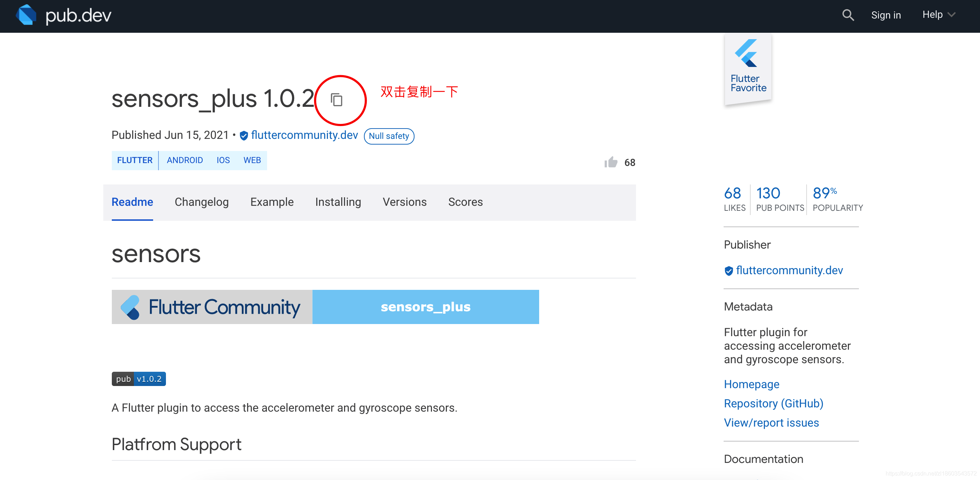Screen dimensions: 980x480
Task: Click the pub.dev Dart logo icon
Action: click(26, 15)
